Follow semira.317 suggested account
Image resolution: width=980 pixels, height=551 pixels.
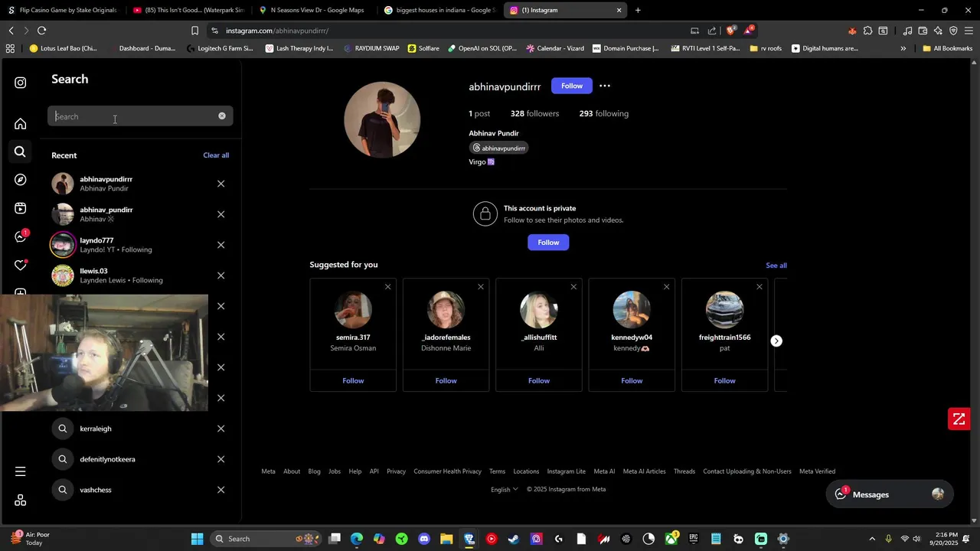[353, 380]
